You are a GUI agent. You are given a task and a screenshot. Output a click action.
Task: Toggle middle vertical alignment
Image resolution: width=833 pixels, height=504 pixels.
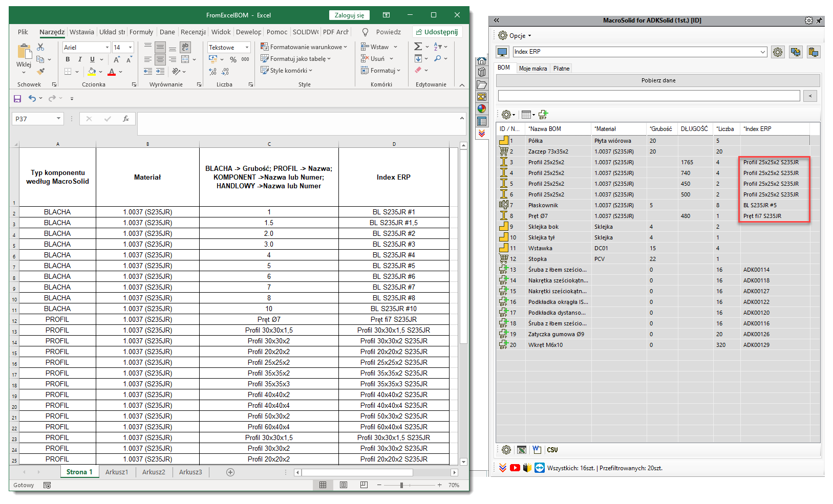point(160,47)
